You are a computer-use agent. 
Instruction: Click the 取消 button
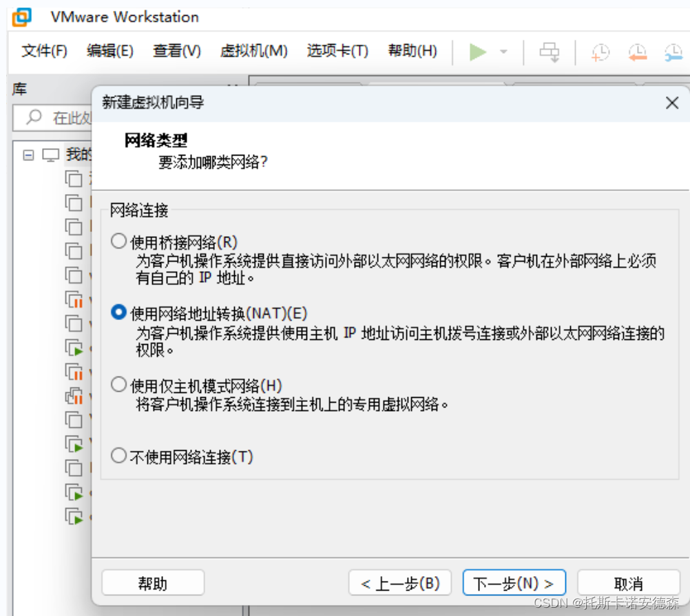tap(629, 583)
